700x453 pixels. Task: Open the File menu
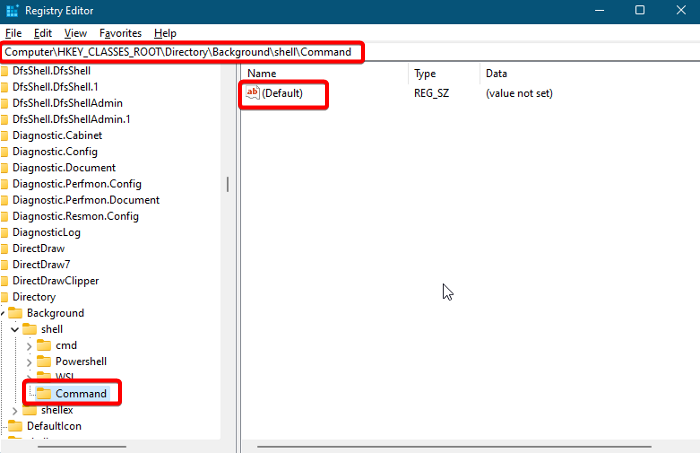pos(13,33)
